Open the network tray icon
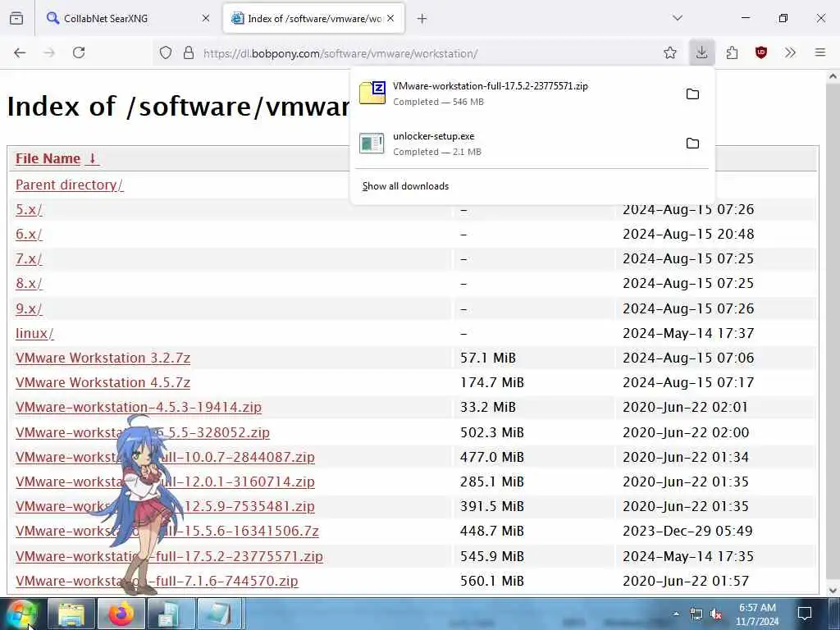 click(696, 614)
